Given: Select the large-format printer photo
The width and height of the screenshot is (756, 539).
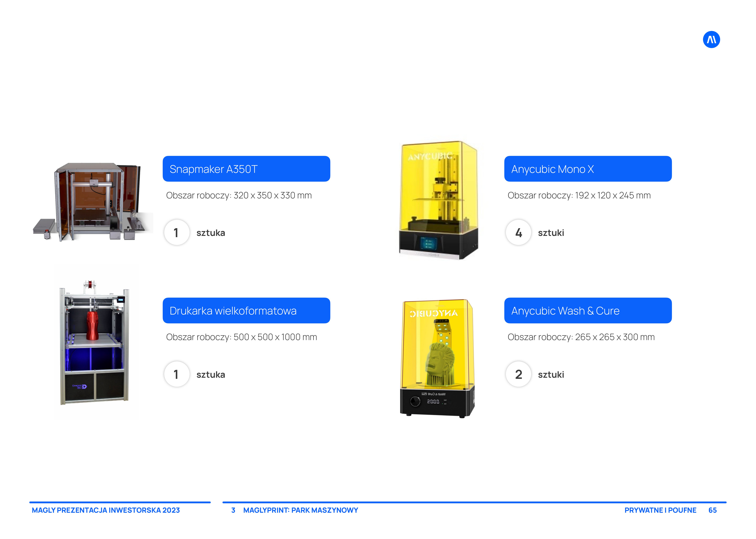Looking at the screenshot, I should (x=95, y=343).
